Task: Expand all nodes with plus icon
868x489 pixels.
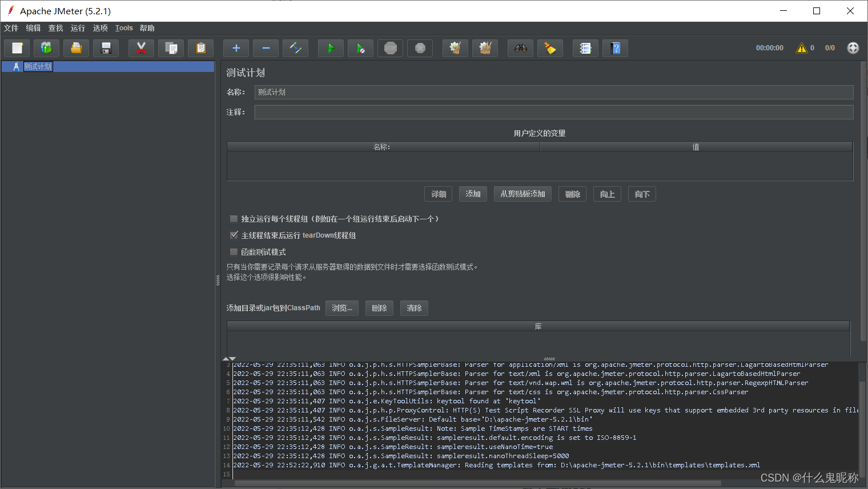Action: click(236, 49)
